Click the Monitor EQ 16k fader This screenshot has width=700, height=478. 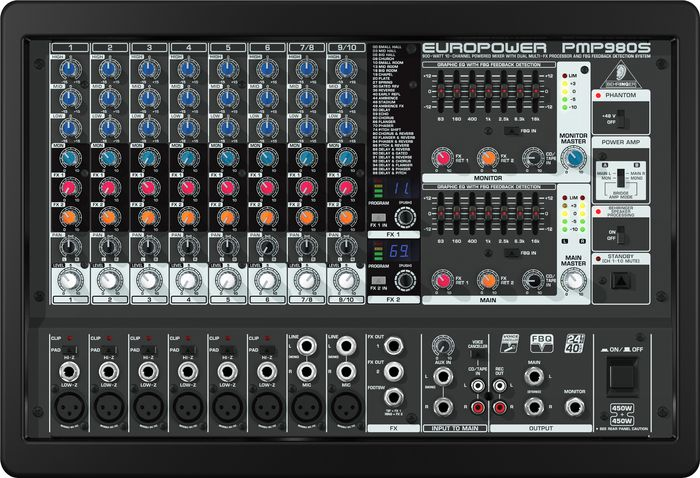[535, 91]
